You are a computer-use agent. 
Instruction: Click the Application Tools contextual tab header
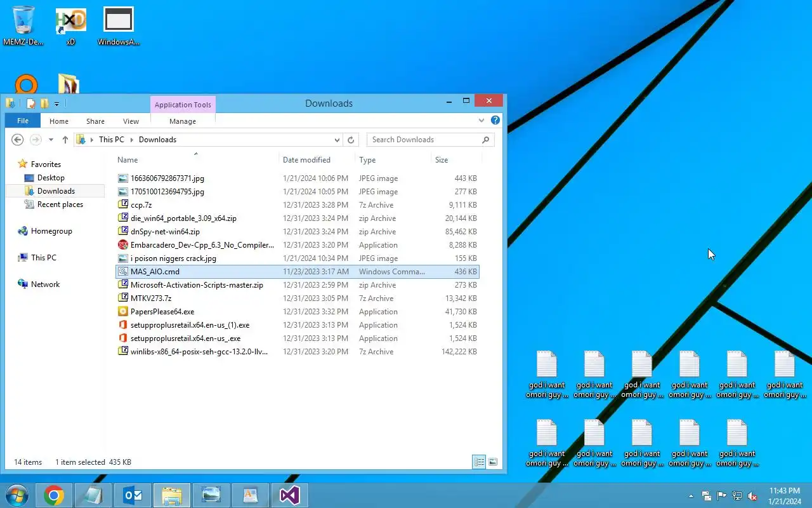coord(183,105)
